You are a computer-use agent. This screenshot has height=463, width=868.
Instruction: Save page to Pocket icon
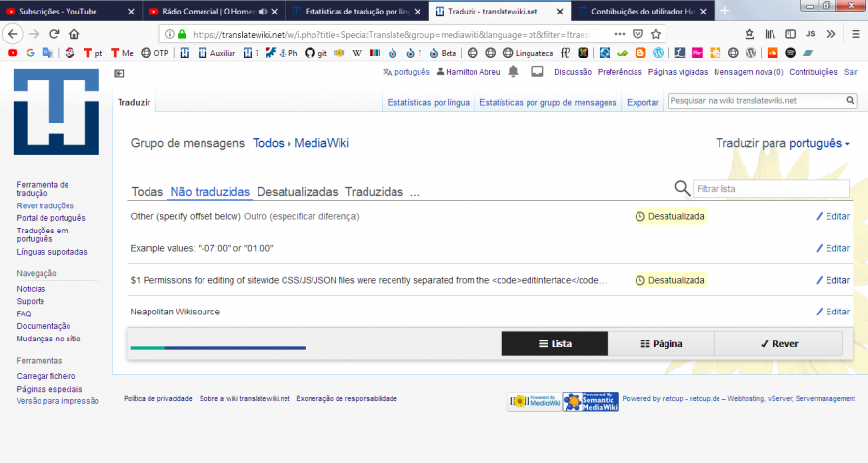[x=637, y=34]
